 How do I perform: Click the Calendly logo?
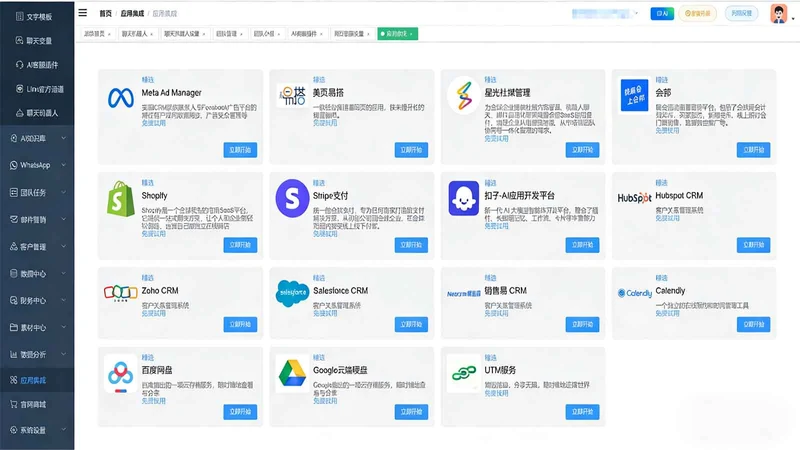pos(635,293)
